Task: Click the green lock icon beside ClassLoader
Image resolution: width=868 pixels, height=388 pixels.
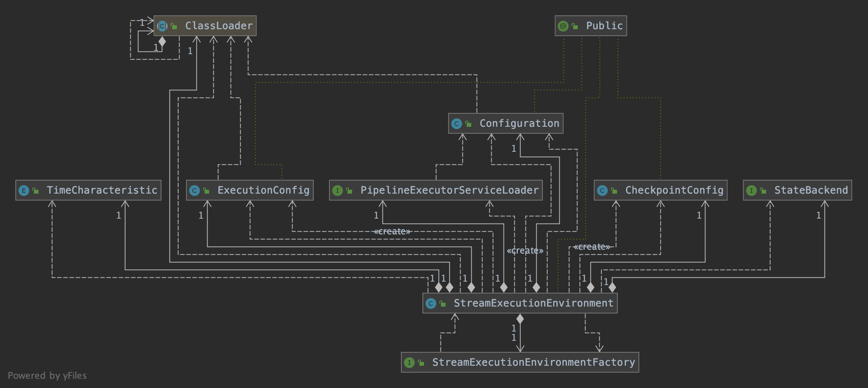Action: 174,26
